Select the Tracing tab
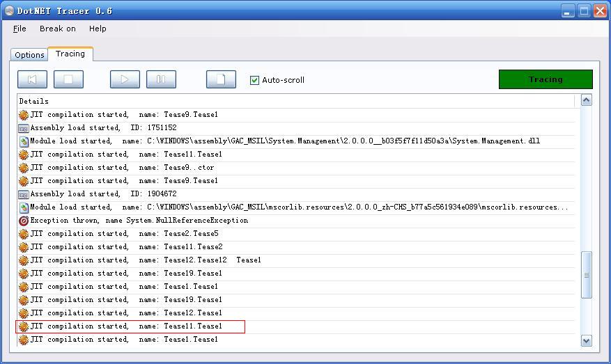This screenshot has height=364, width=611. click(70, 54)
